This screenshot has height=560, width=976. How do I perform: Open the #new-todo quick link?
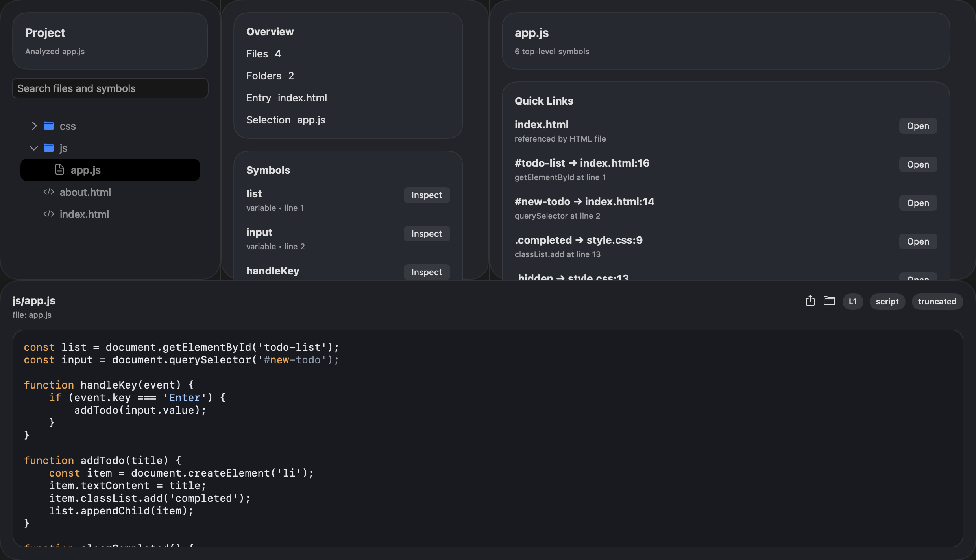click(918, 203)
